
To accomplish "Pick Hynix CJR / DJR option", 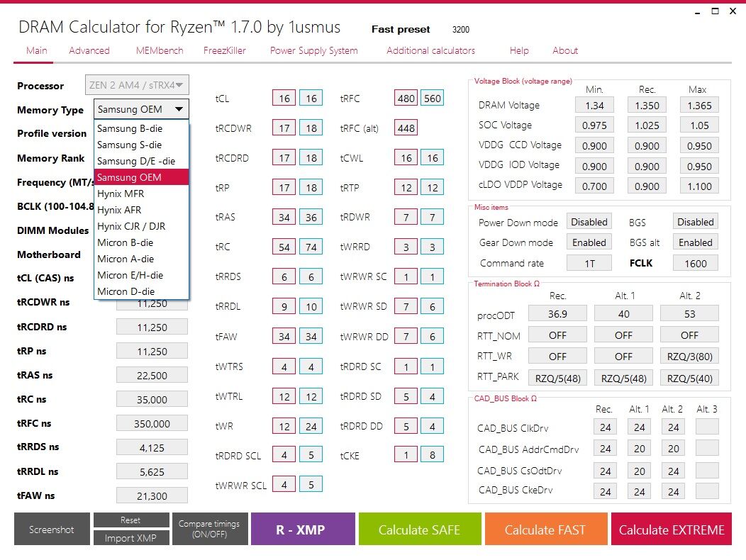I will click(141, 226).
